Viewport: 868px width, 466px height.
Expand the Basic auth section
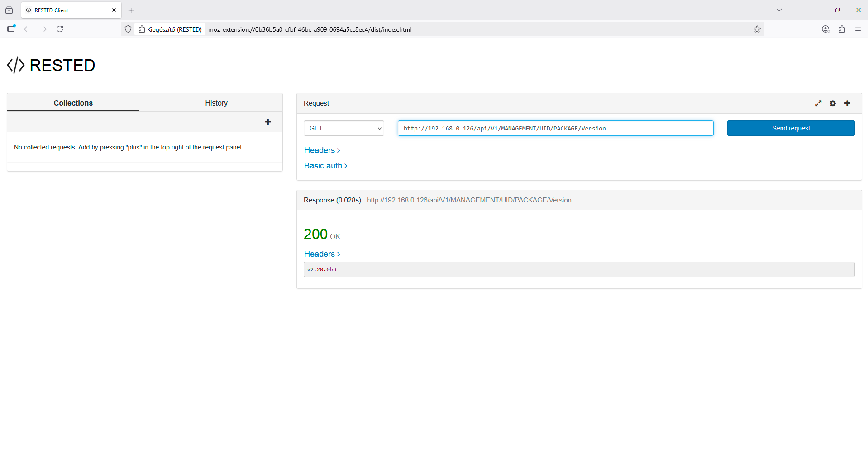tap(325, 166)
